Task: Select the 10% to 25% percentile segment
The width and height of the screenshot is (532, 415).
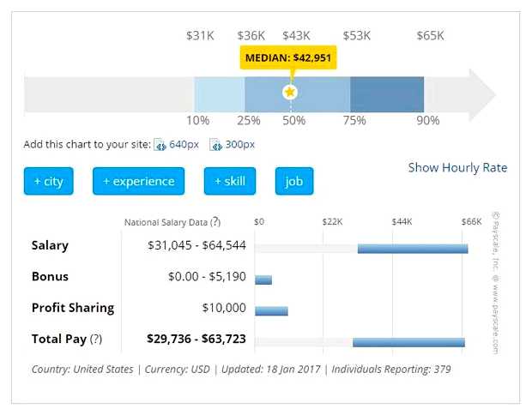Action: (219, 93)
